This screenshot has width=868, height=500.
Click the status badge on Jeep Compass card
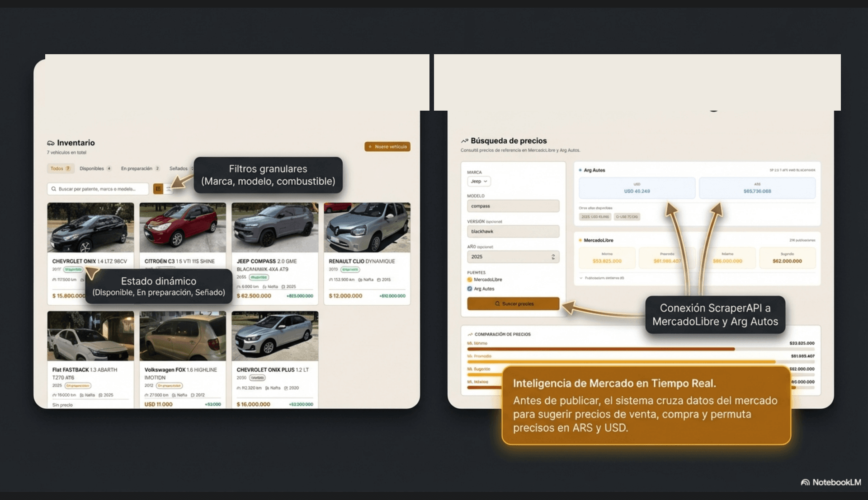pyautogui.click(x=259, y=277)
